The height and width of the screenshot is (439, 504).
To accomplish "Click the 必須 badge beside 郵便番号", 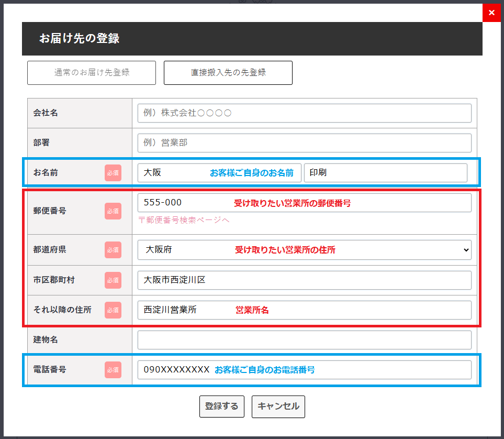I will tap(113, 211).
